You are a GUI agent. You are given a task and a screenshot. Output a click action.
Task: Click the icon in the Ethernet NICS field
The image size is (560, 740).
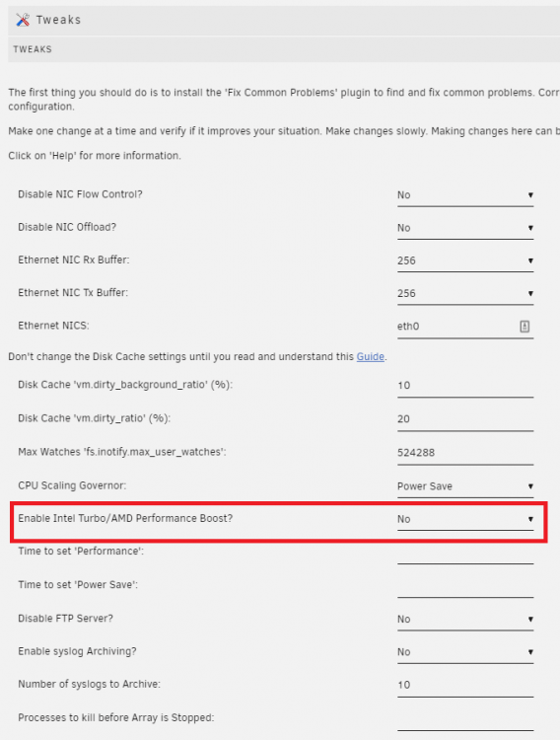[x=525, y=327]
